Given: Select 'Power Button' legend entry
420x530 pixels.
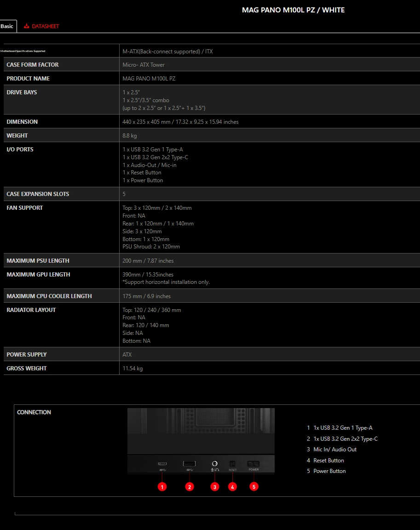Looking at the screenshot, I should tap(329, 471).
